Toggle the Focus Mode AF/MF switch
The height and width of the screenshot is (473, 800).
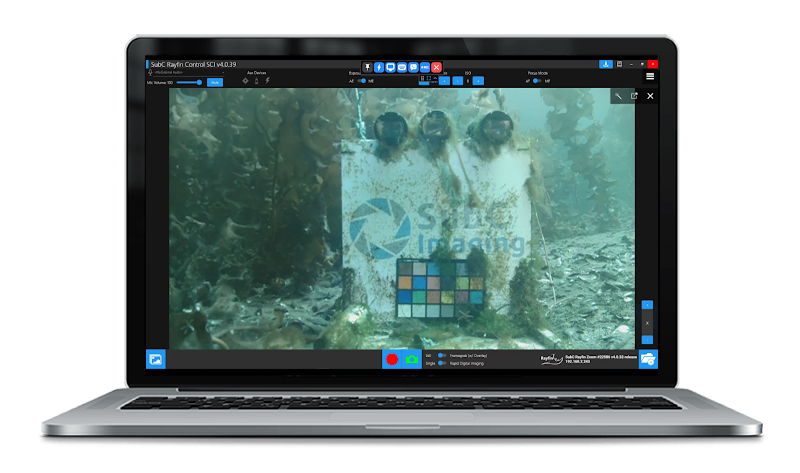tap(537, 81)
